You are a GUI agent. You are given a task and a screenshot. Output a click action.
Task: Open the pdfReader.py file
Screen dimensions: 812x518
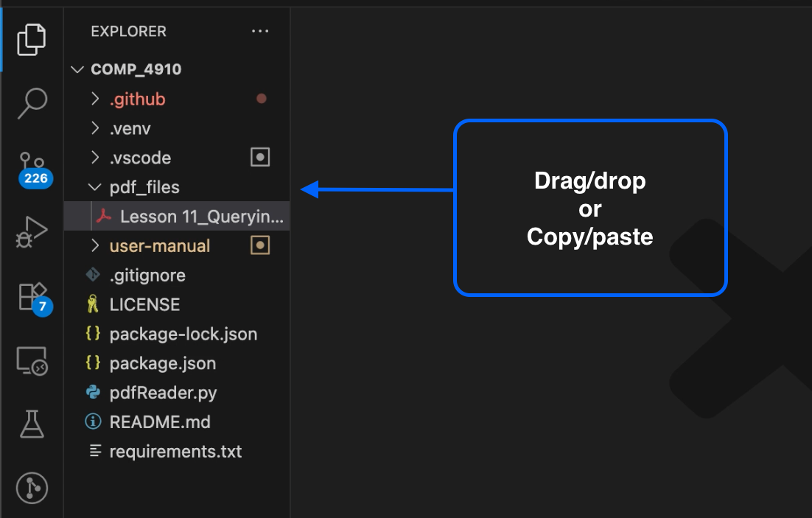(x=163, y=393)
